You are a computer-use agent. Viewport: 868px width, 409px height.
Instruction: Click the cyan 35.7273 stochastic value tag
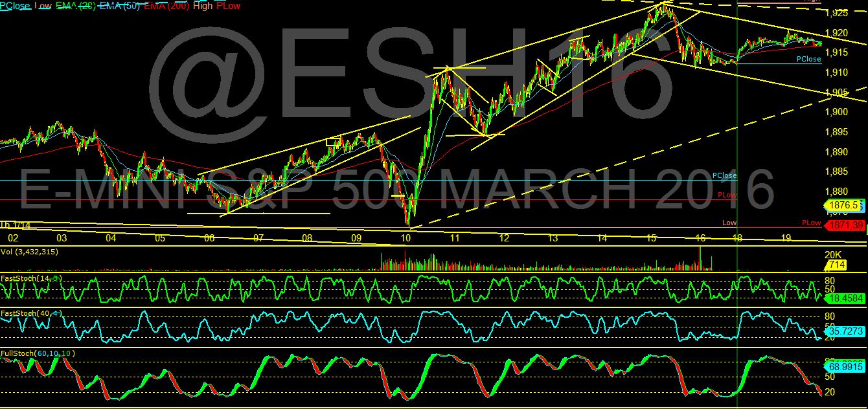tap(844, 330)
